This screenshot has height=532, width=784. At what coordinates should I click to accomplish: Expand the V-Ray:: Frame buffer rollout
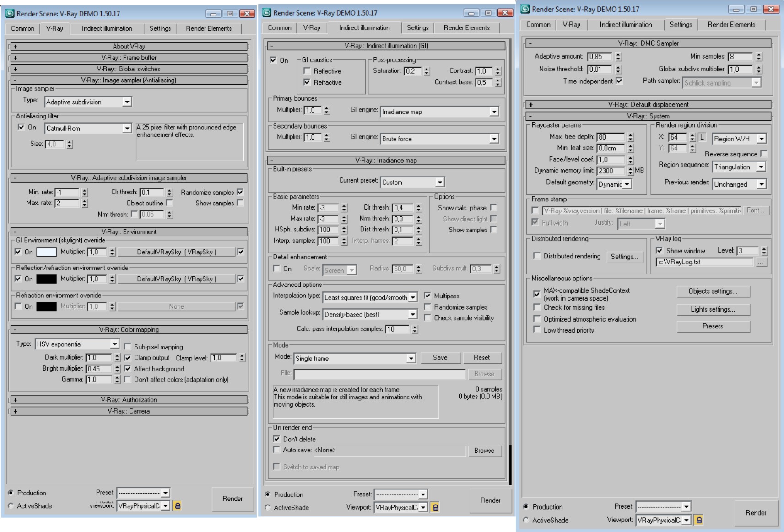click(x=129, y=58)
